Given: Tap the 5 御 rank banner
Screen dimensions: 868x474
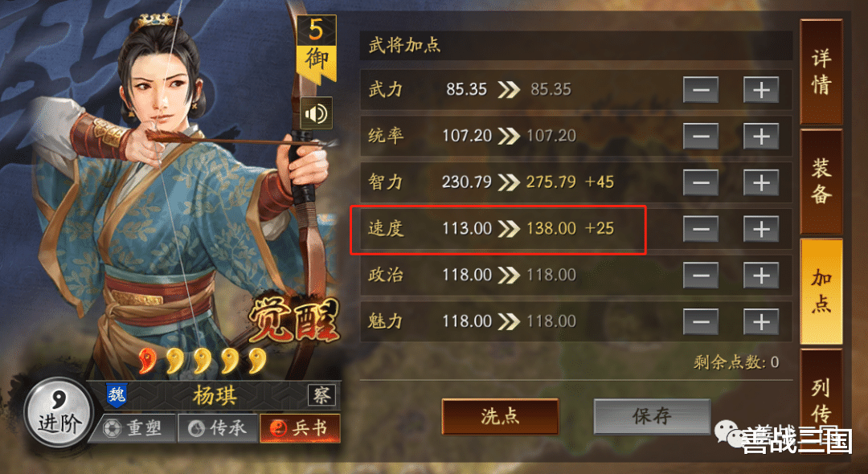Looking at the screenshot, I should pyautogui.click(x=316, y=49).
